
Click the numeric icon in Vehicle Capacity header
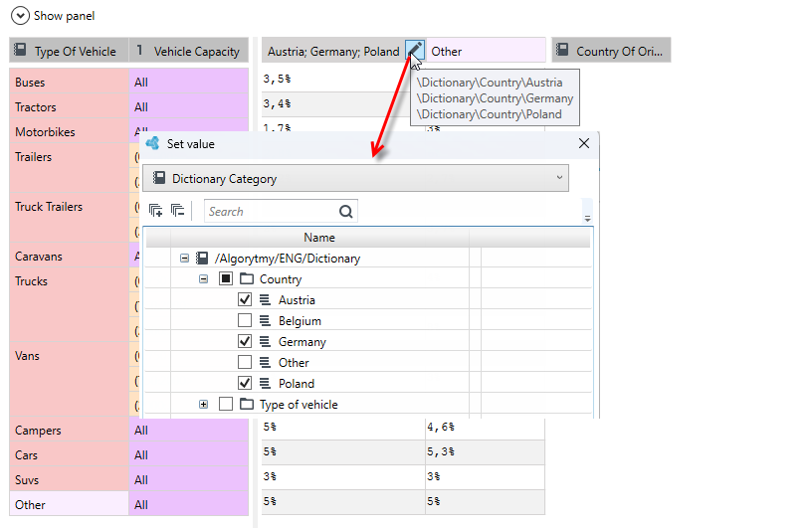tap(139, 50)
